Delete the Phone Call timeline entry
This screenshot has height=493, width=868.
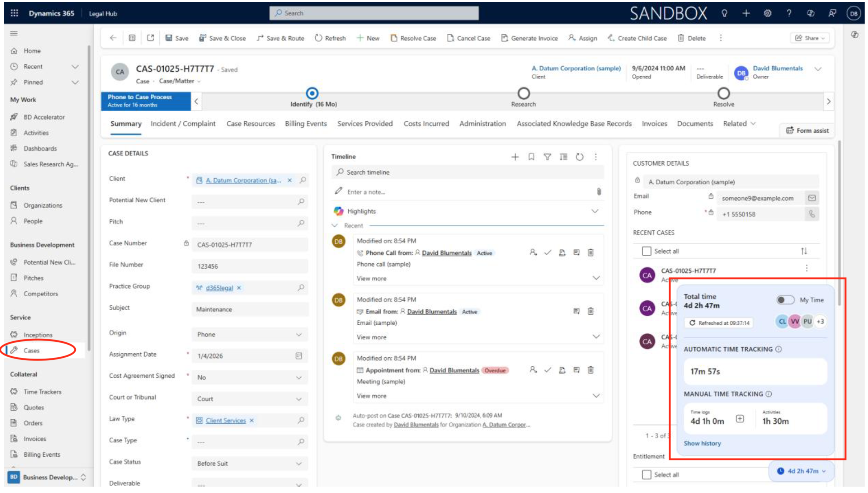click(591, 252)
